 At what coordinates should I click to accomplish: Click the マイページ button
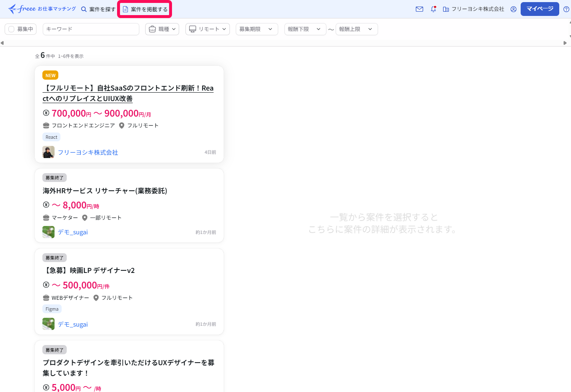click(x=540, y=9)
